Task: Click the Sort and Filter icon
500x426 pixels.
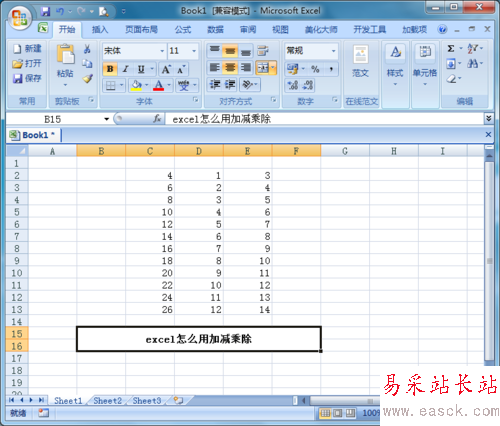Action: [x=473, y=49]
